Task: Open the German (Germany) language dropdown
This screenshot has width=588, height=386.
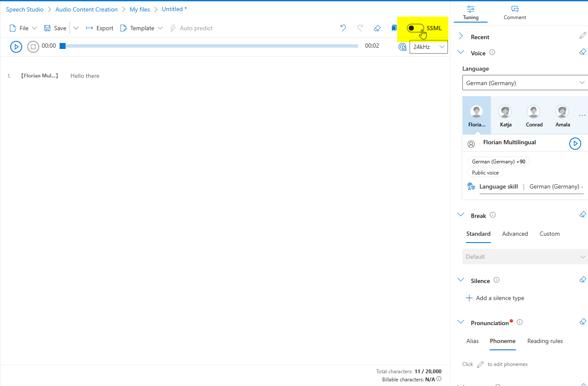Action: [x=525, y=83]
